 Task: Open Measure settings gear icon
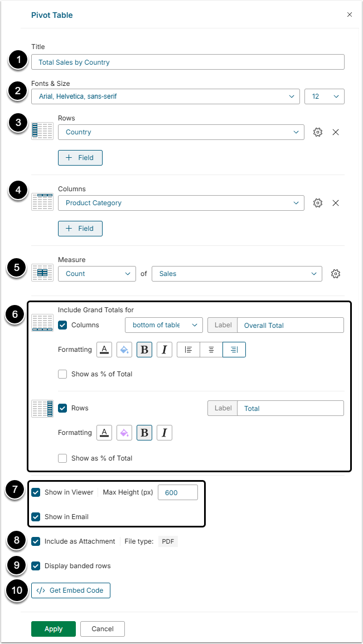coord(336,274)
